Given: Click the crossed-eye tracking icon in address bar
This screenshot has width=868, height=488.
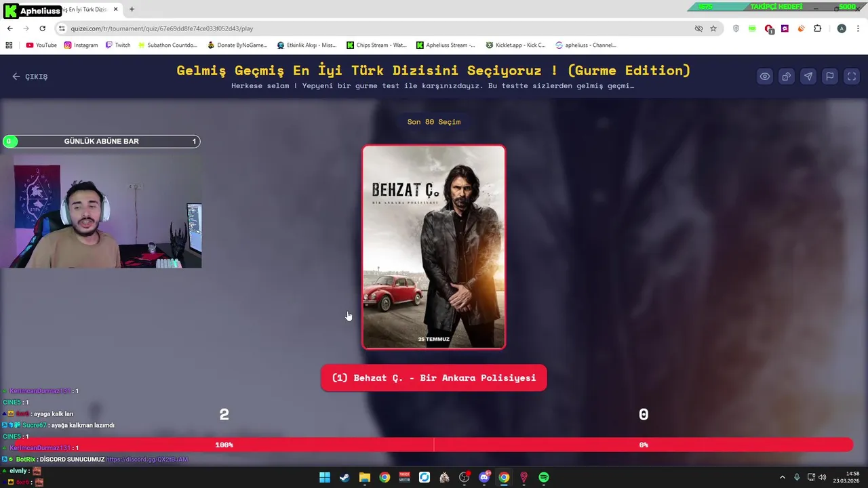Looking at the screenshot, I should [x=698, y=28].
